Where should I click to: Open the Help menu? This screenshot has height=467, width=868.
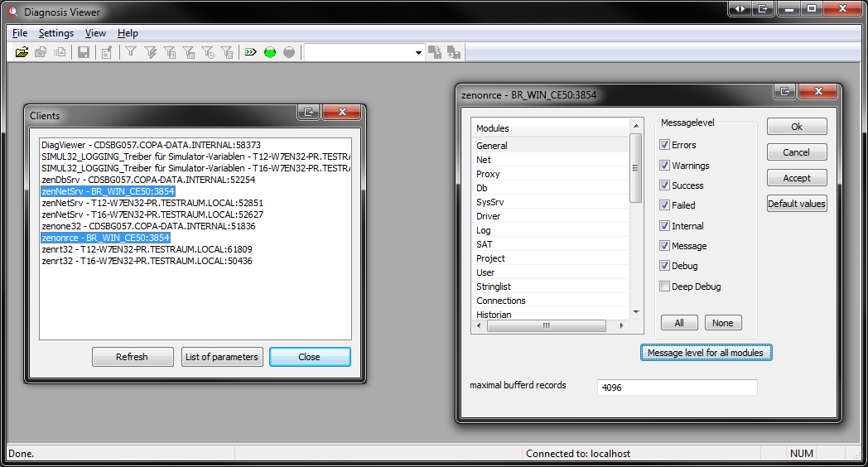tap(128, 33)
